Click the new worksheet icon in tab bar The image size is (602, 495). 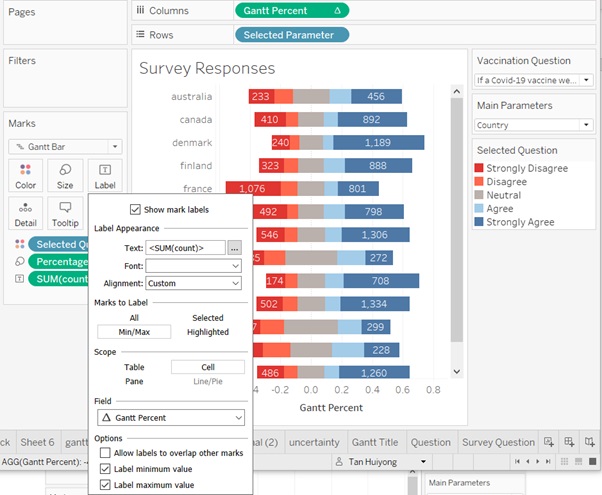549,442
